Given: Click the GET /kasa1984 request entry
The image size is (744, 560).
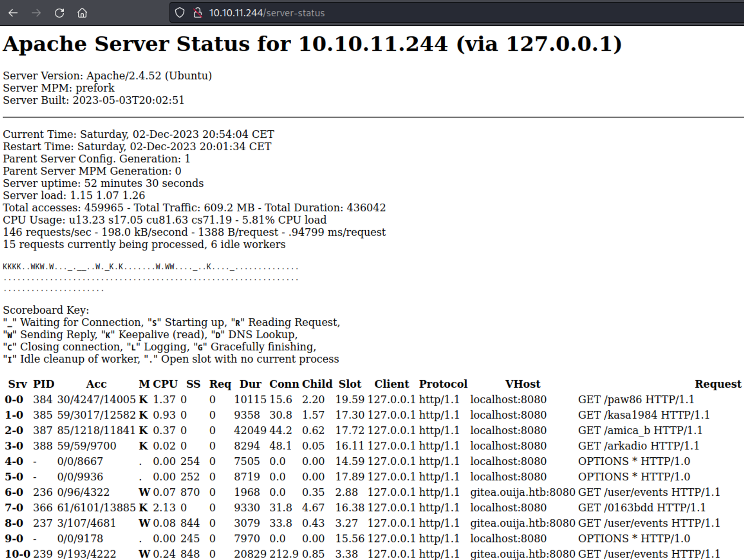Looking at the screenshot, I should click(x=644, y=415).
